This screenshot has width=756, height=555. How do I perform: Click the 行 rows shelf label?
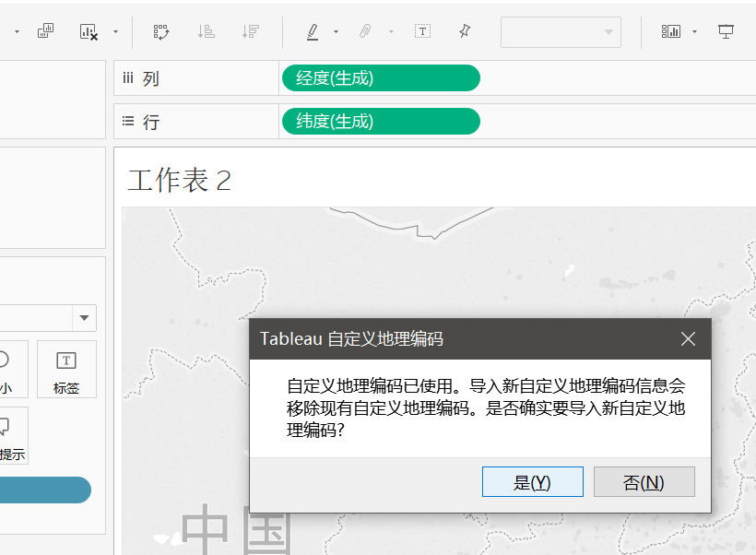coord(151,122)
